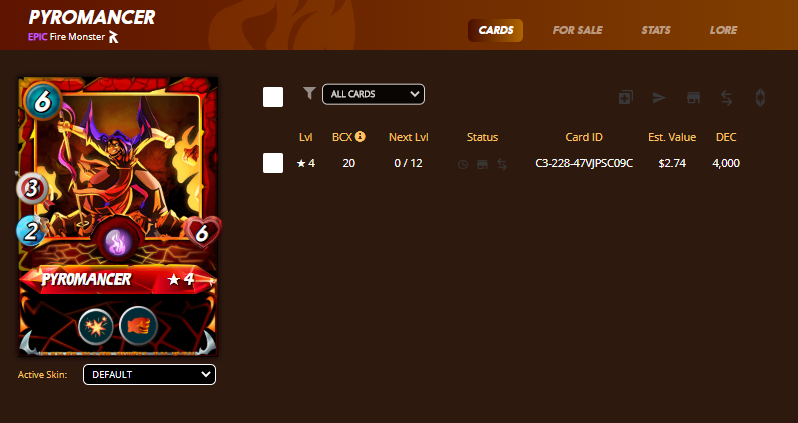798x423 pixels.
Task: Click the combine cards icon
Action: (x=625, y=97)
